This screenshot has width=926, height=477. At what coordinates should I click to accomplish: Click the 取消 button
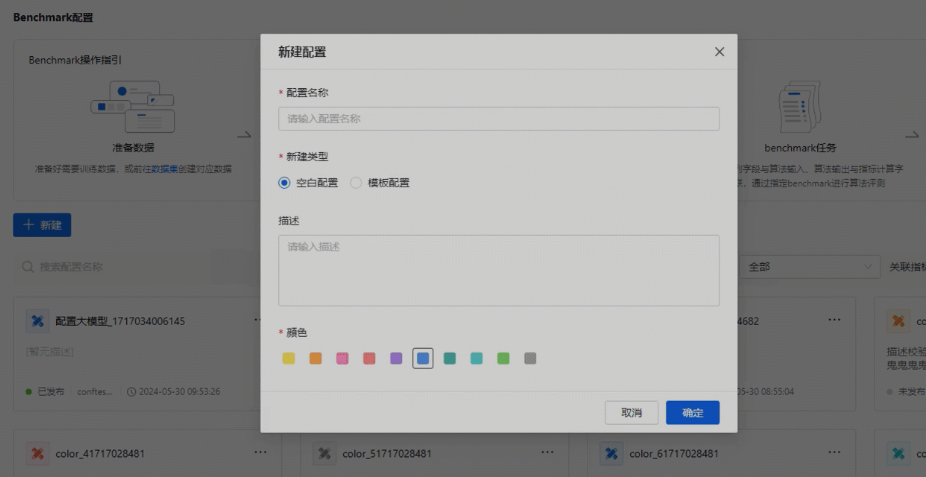[x=631, y=413]
